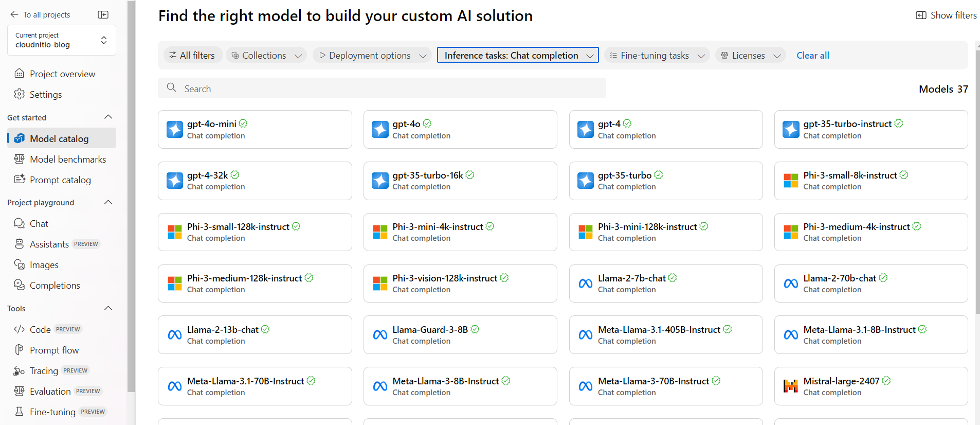Click the Prompt flow icon

pos(19,350)
